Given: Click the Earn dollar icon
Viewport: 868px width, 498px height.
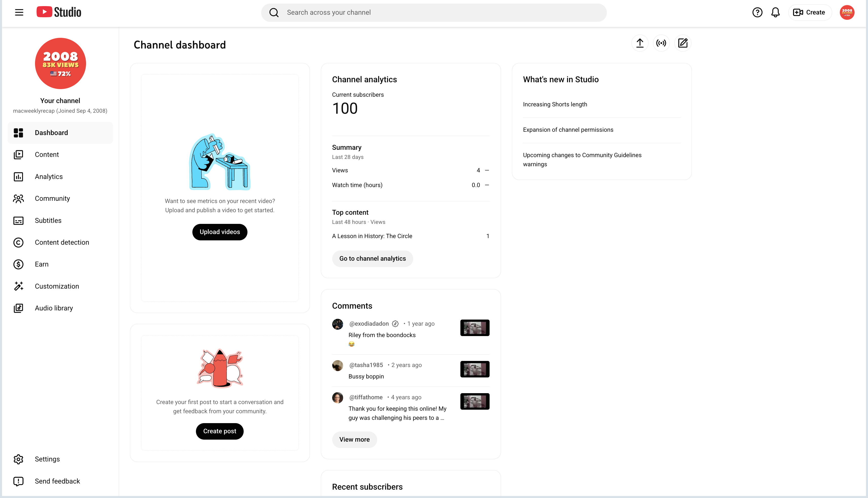Looking at the screenshot, I should pos(19,264).
